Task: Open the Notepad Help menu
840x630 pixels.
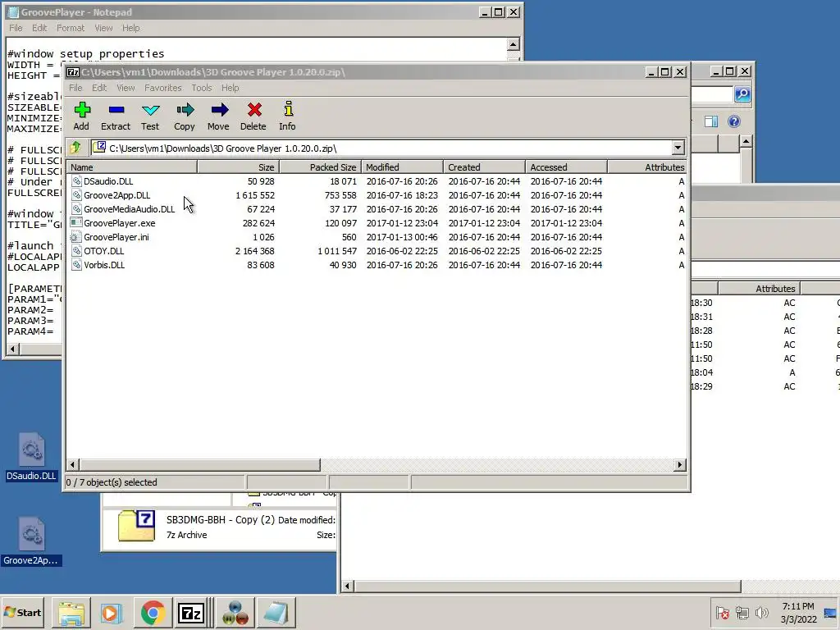Action: (130, 28)
